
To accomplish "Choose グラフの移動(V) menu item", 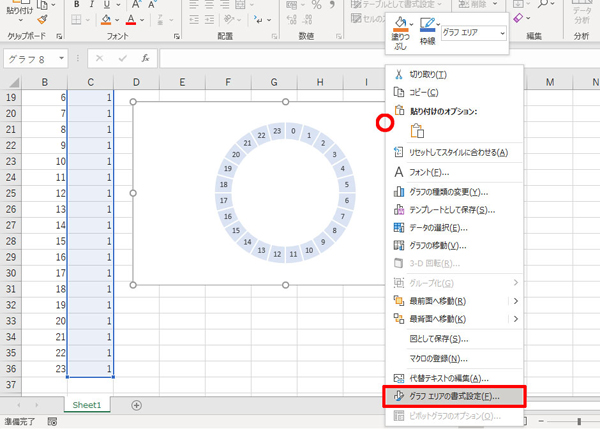I will click(454, 246).
